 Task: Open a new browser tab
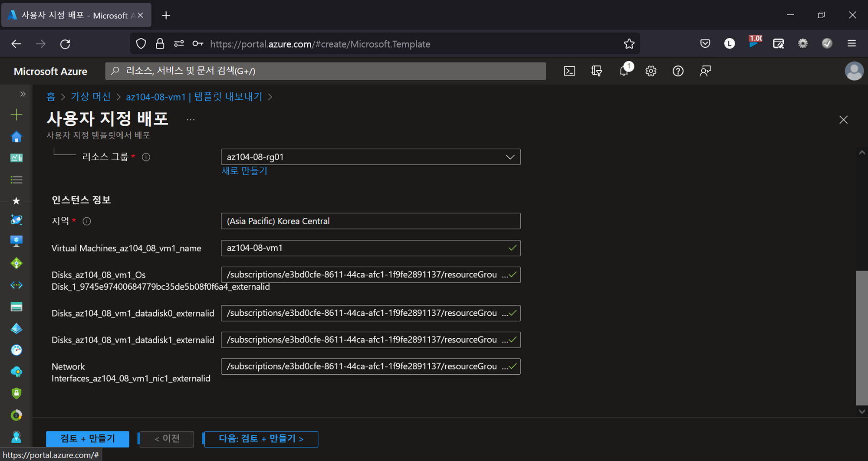(166, 16)
